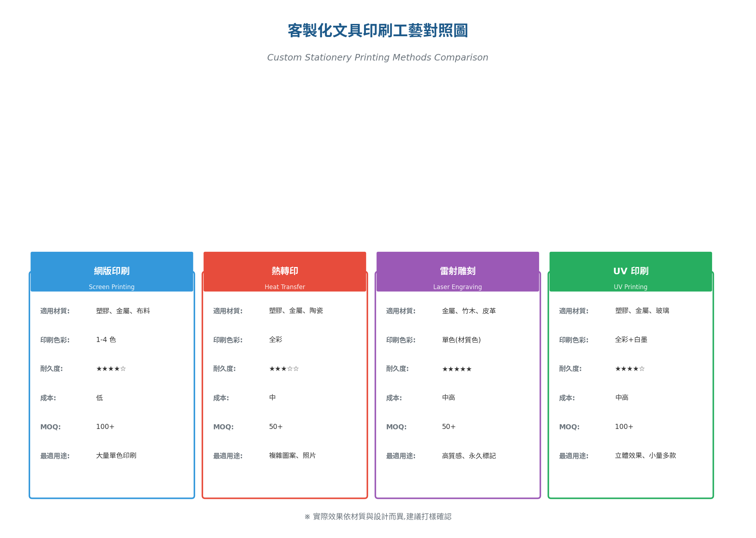The width and height of the screenshot is (756, 538).
Task: Click MOQ 50+ in Heat Transfer card
Action: pyautogui.click(x=276, y=427)
